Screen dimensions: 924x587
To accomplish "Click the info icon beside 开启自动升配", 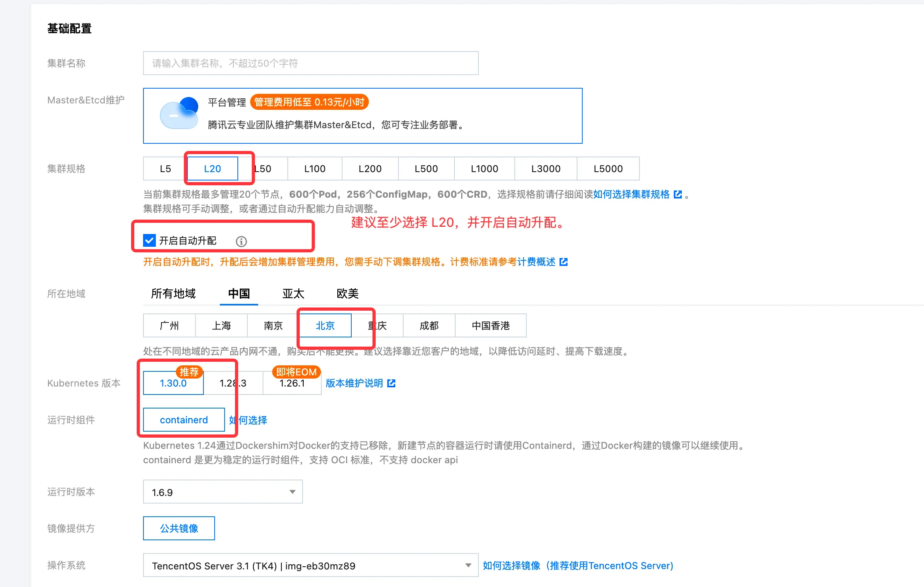I will coord(241,241).
